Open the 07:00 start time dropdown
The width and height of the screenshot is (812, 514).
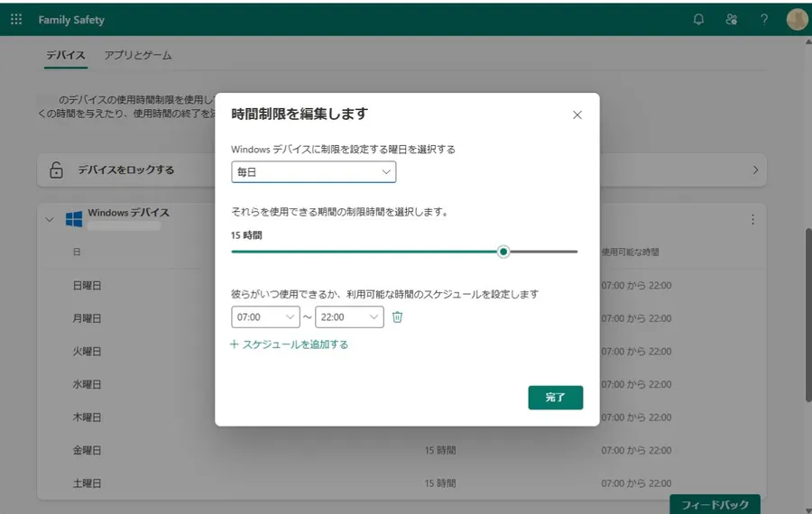point(265,317)
